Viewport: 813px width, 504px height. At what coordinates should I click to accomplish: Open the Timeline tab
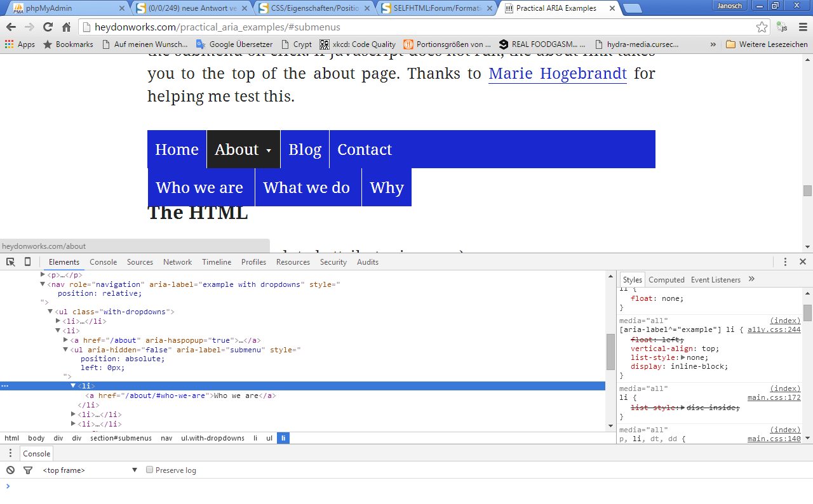(x=217, y=262)
